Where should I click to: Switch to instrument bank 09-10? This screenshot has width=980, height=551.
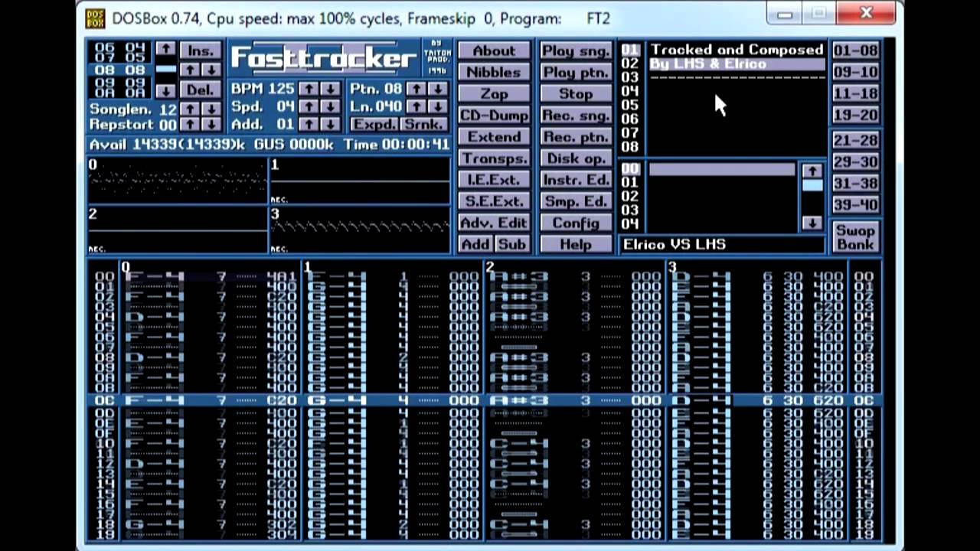click(x=855, y=73)
